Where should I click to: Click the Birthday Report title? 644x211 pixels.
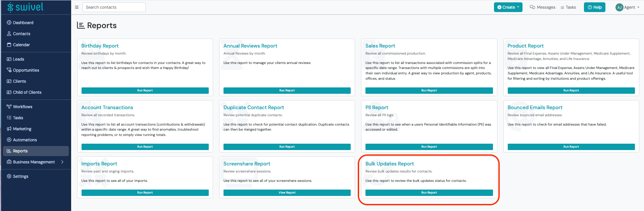pyautogui.click(x=100, y=46)
